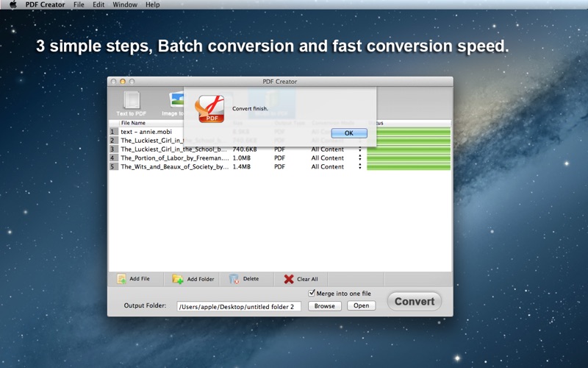Open the Help menu
Viewport: 588px width, 368px height.
pyautogui.click(x=152, y=4)
